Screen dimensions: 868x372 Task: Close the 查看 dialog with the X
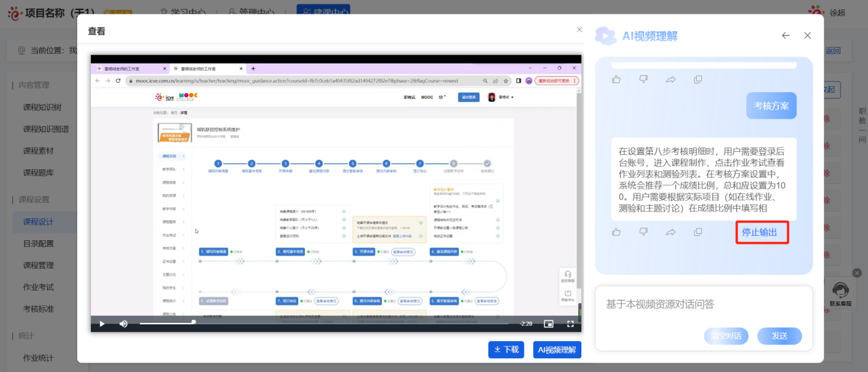coord(580,29)
